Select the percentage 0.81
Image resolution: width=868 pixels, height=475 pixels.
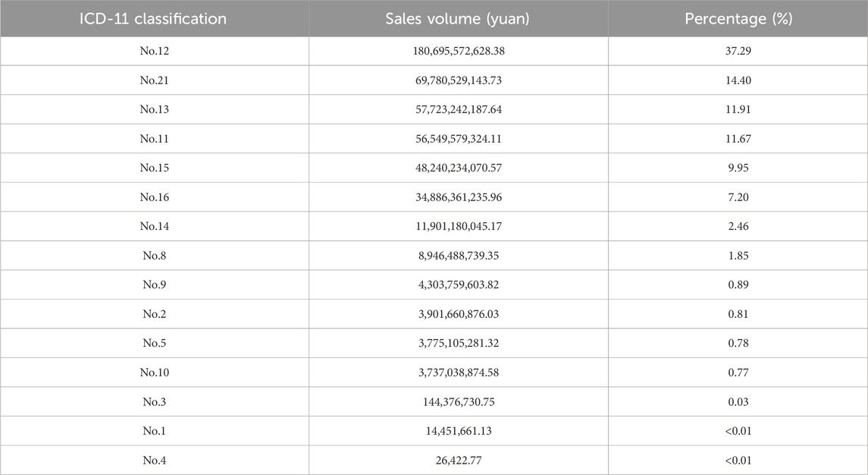pos(738,314)
